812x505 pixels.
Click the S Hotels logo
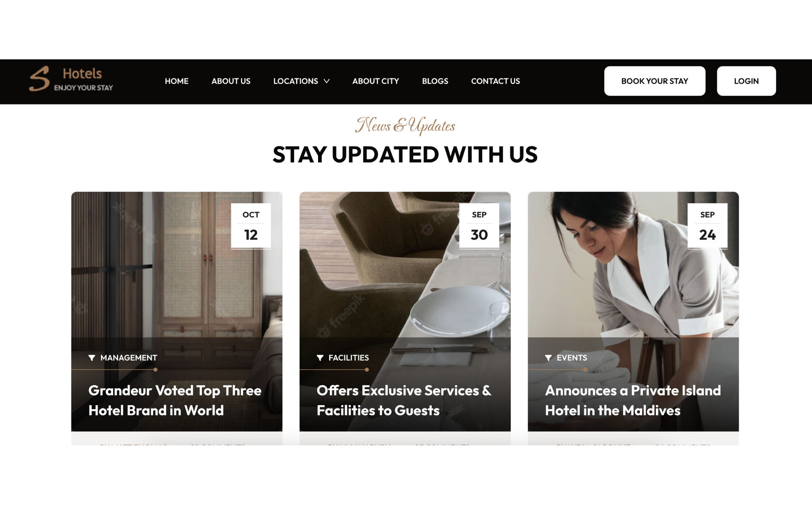point(71,79)
